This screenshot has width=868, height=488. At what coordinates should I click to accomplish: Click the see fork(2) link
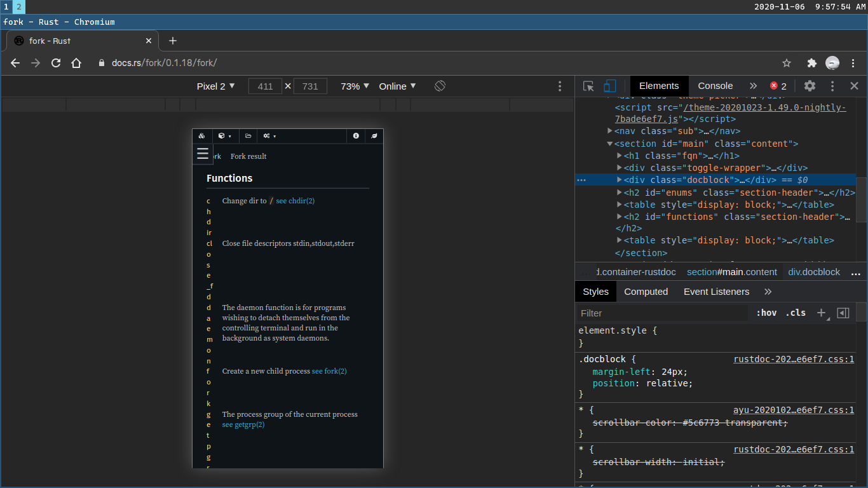pyautogui.click(x=329, y=371)
